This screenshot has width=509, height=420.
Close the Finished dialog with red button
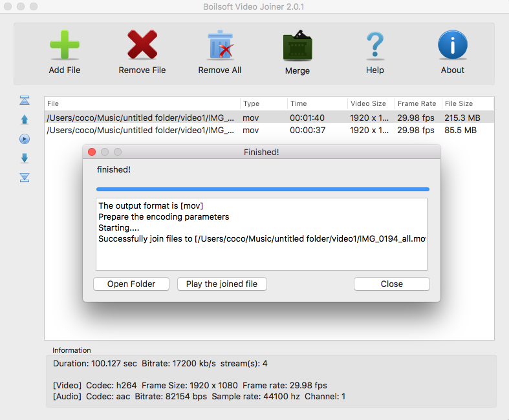[x=92, y=152]
